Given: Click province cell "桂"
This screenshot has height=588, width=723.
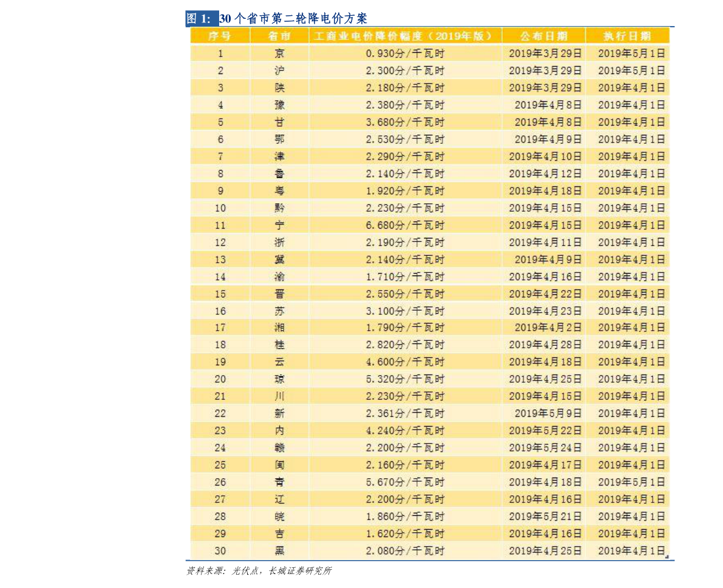Looking at the screenshot, I should point(279,345).
